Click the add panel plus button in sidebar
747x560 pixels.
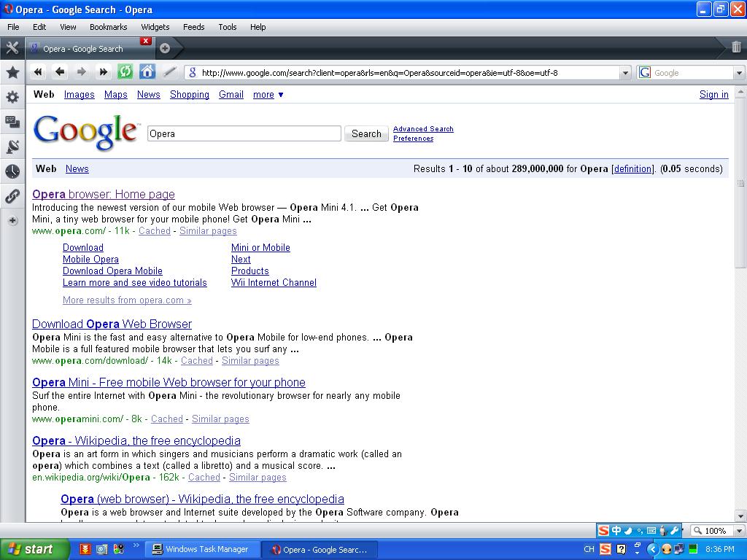[12, 220]
